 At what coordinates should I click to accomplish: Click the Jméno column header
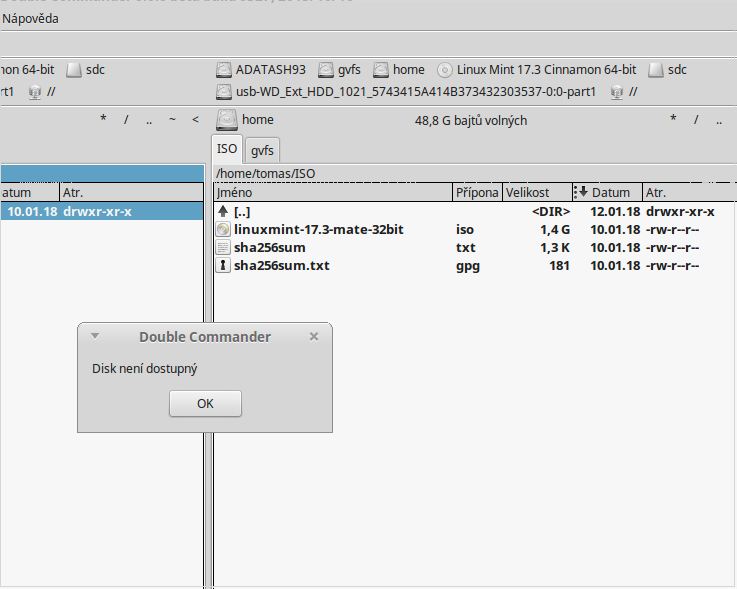click(x=330, y=192)
